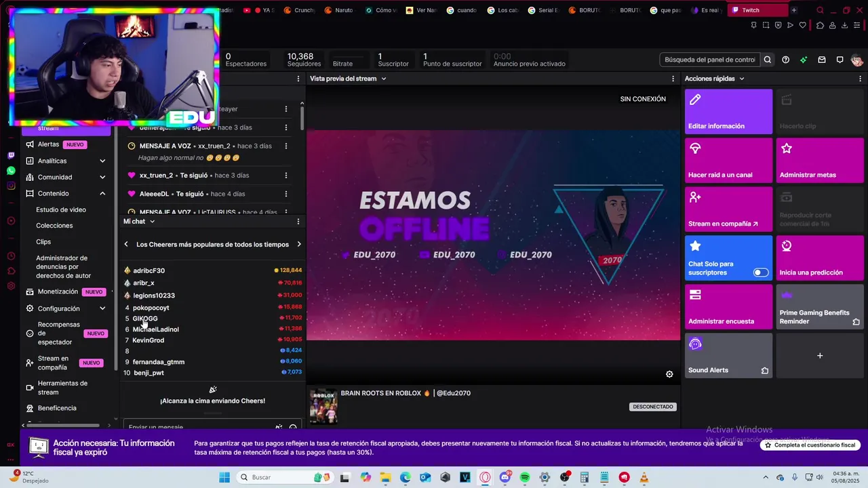Open options for xx_truen_2 voice message
The width and height of the screenshot is (868, 488).
285,146
